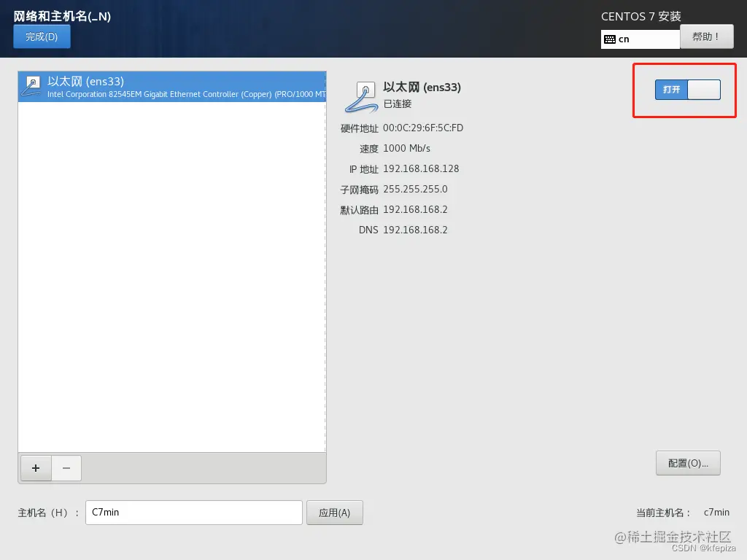
Task: Focus the hostname field containing C7min
Action: [194, 513]
